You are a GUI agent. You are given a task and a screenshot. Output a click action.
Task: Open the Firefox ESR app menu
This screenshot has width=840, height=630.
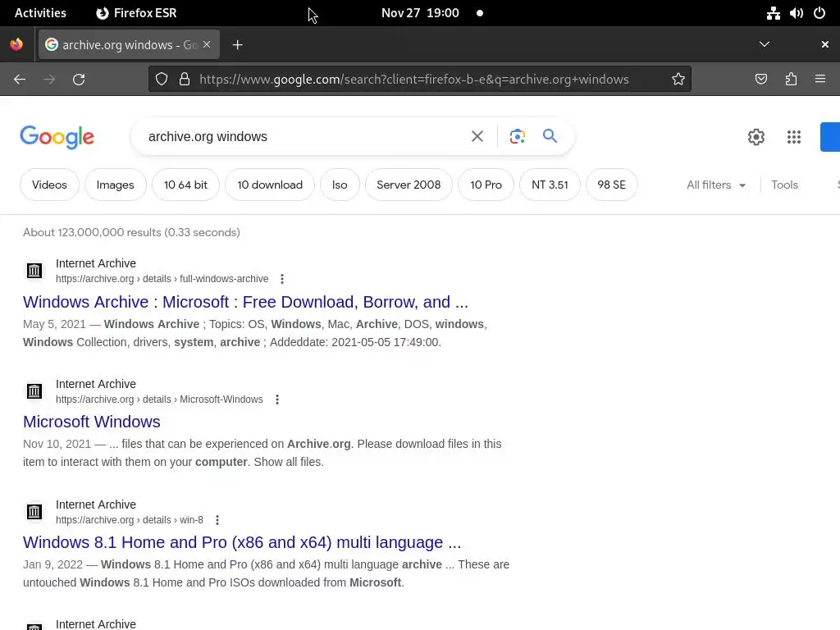[x=136, y=13]
